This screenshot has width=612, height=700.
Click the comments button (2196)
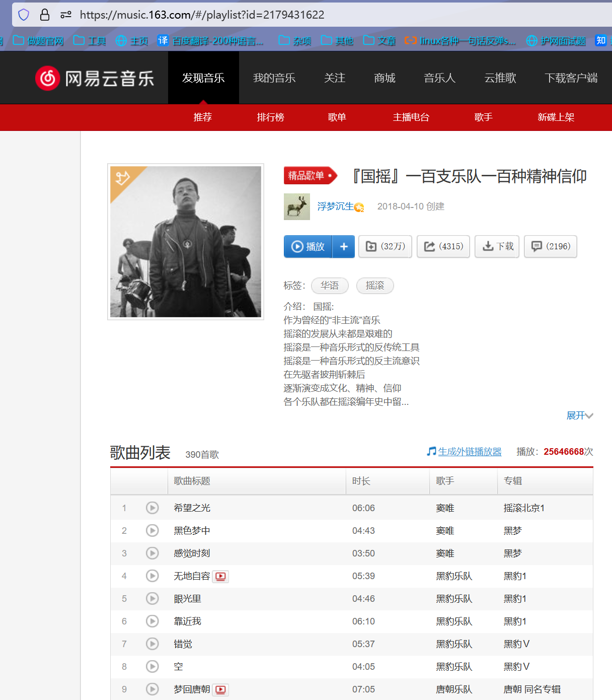(x=551, y=246)
